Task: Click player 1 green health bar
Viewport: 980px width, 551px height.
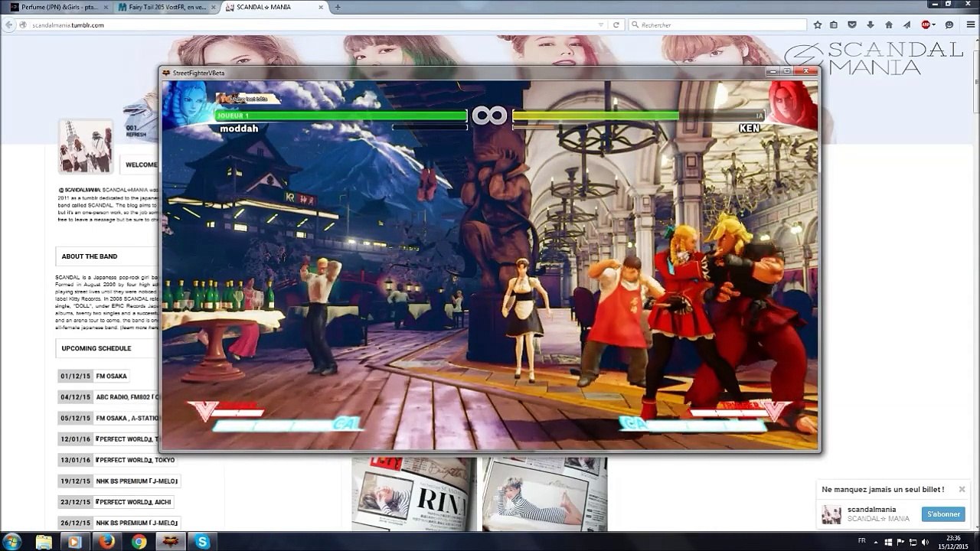Action: pyautogui.click(x=341, y=116)
